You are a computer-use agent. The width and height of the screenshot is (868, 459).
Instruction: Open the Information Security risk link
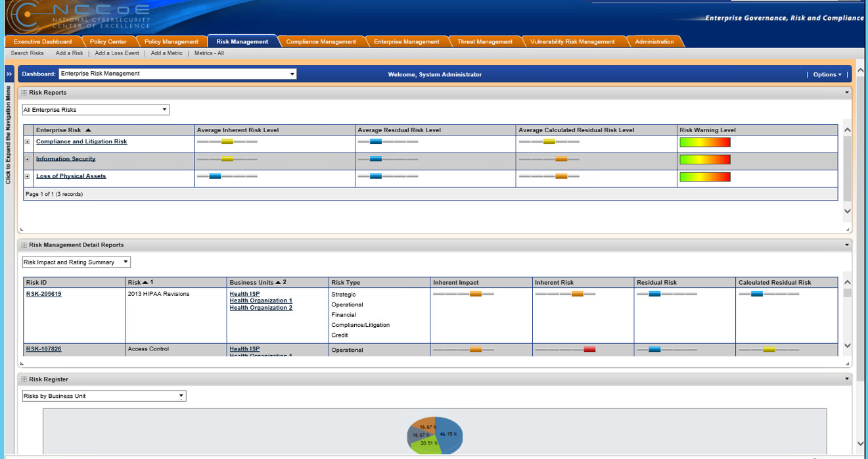pos(66,158)
